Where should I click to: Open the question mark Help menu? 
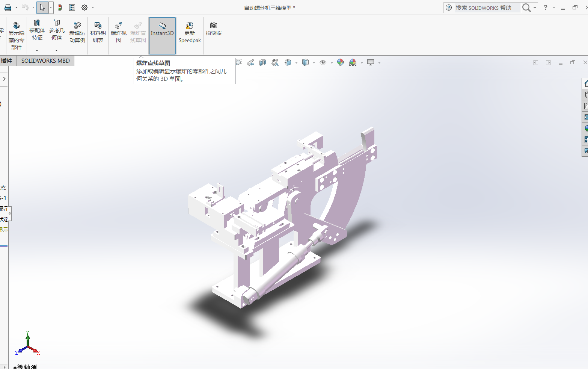(x=546, y=8)
